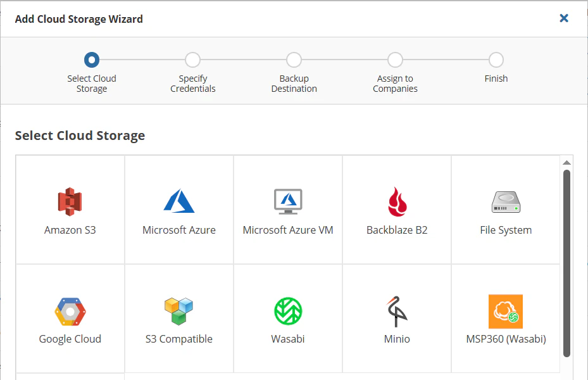Return to the Select Cloud Storage step
This screenshot has width=588, height=380.
click(91, 60)
